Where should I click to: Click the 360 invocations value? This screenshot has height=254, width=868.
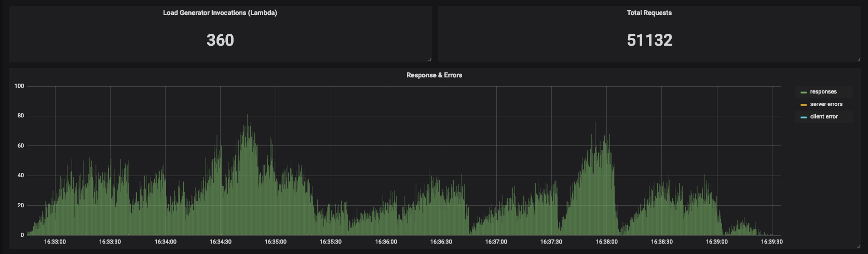[220, 40]
